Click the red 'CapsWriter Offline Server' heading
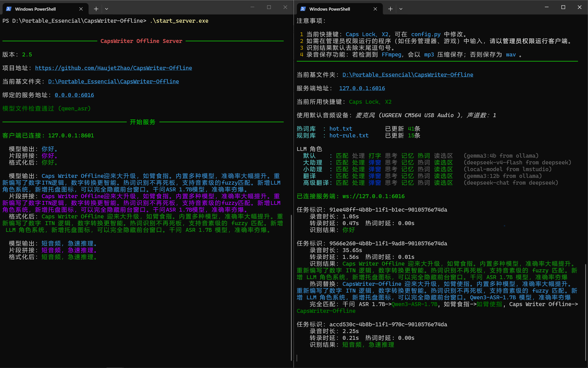Image resolution: width=588 pixels, height=368 pixels. tap(141, 41)
